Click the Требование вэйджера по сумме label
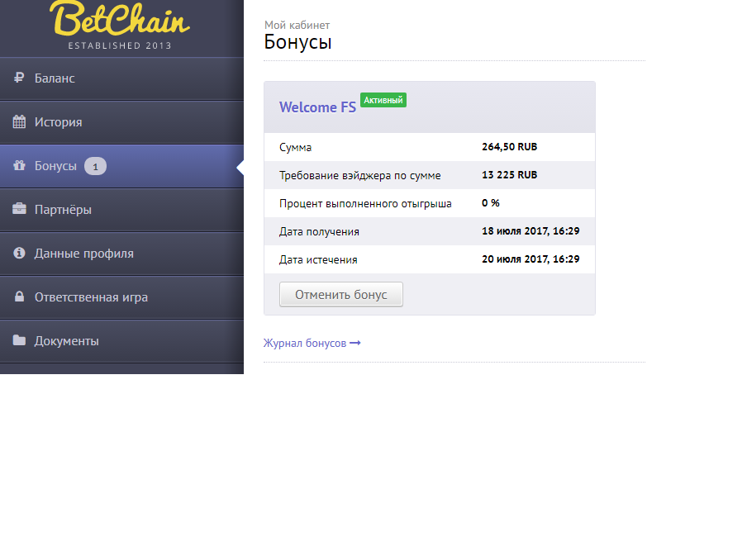Image resolution: width=747 pixels, height=560 pixels. click(x=359, y=176)
